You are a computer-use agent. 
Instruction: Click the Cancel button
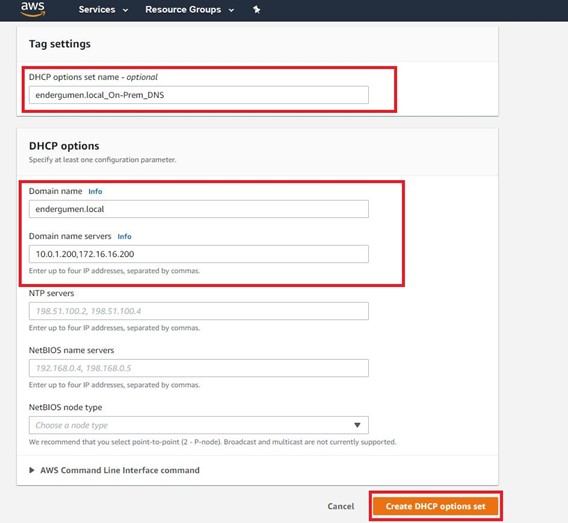(x=341, y=506)
